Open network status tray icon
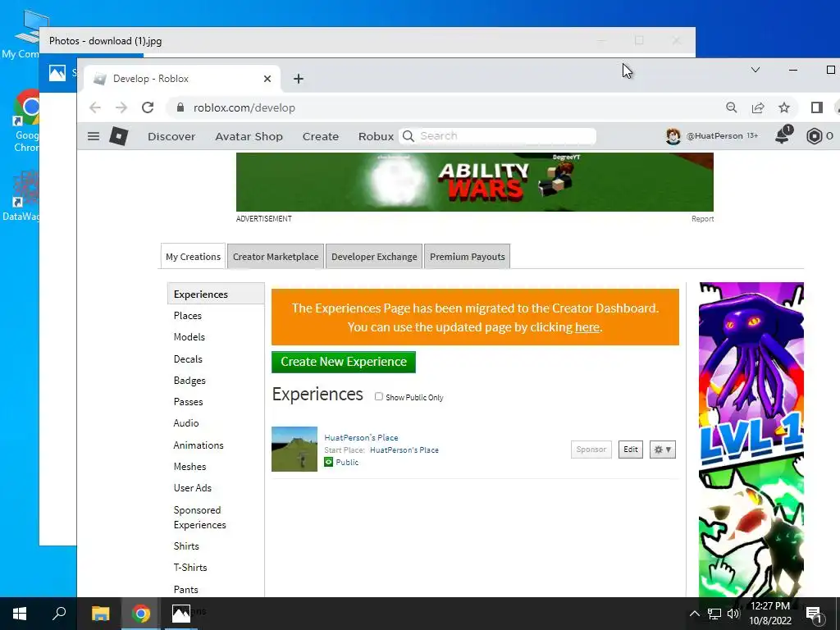The image size is (840, 630). (714, 614)
